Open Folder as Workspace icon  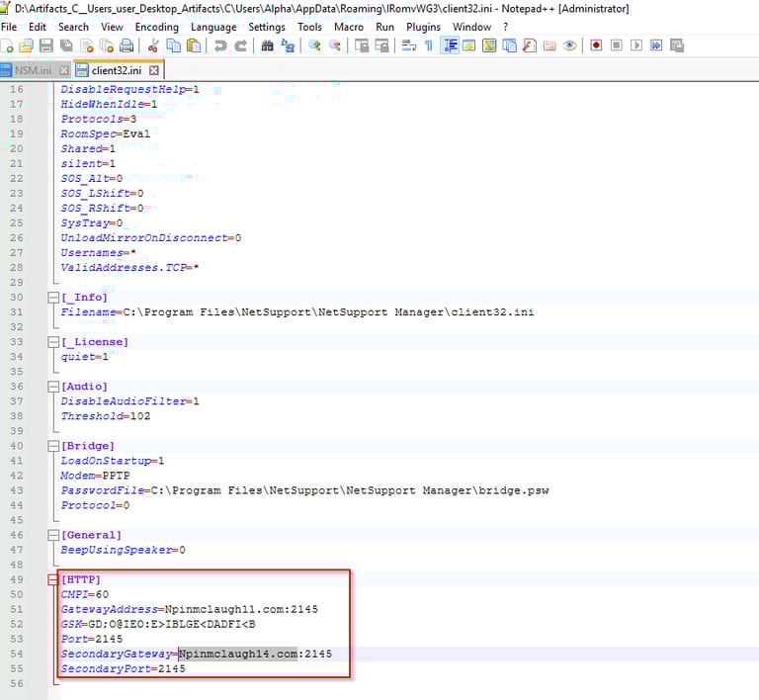[549, 46]
